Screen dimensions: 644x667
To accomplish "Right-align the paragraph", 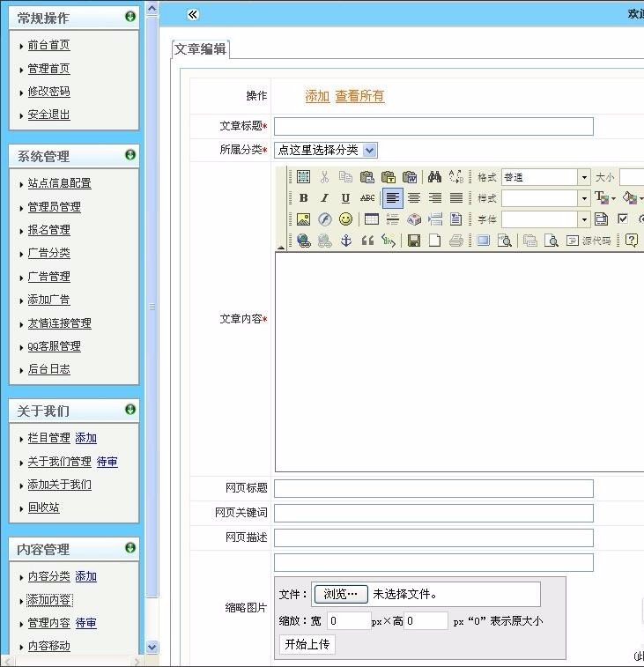I will (x=434, y=197).
